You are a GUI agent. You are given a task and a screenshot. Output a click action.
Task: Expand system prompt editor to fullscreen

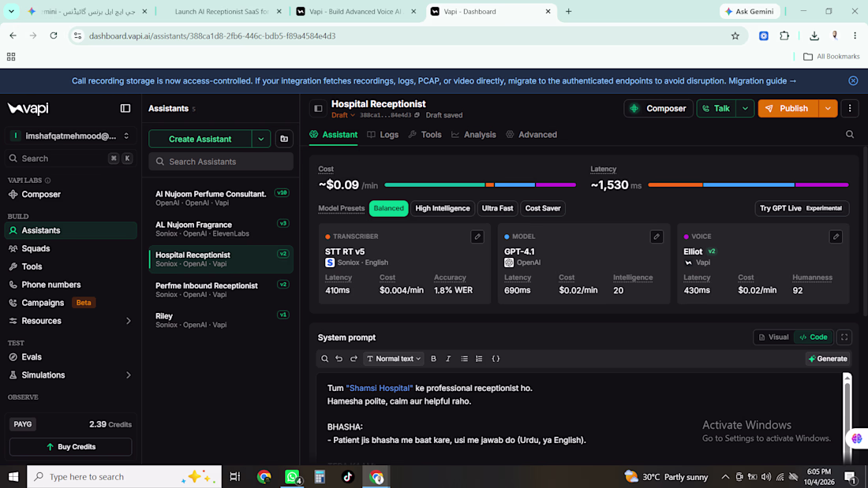[844, 337]
